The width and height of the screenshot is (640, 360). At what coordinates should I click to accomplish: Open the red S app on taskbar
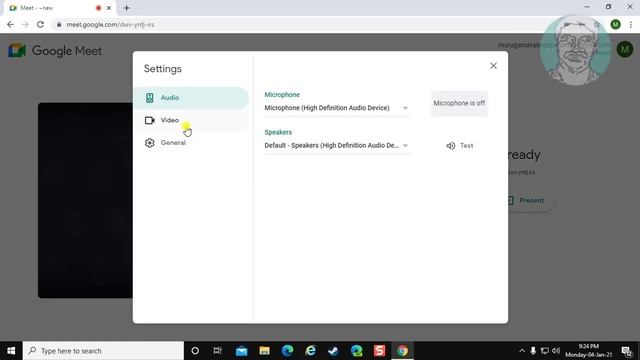click(380, 351)
